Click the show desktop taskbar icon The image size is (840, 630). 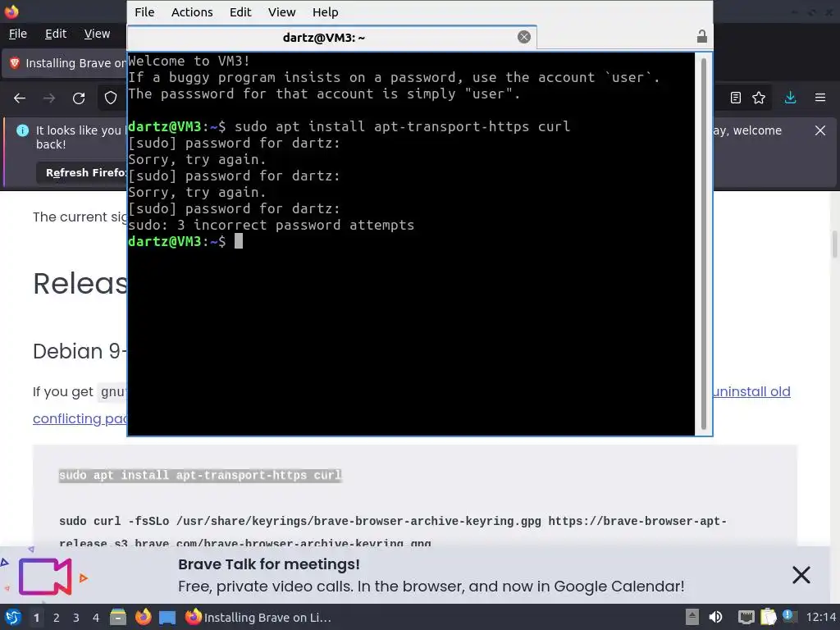coord(167,617)
